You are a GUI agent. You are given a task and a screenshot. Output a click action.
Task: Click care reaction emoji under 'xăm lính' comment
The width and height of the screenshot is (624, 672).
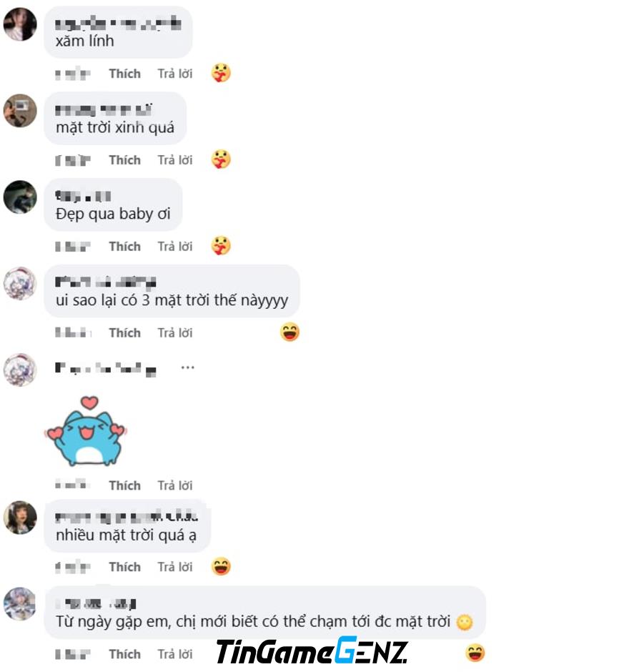click(221, 74)
